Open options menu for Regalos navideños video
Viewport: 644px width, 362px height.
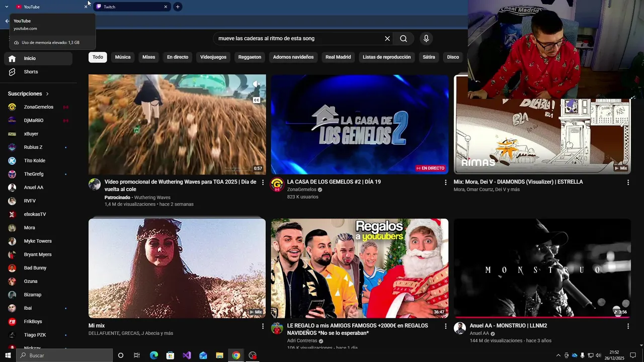pyautogui.click(x=445, y=326)
